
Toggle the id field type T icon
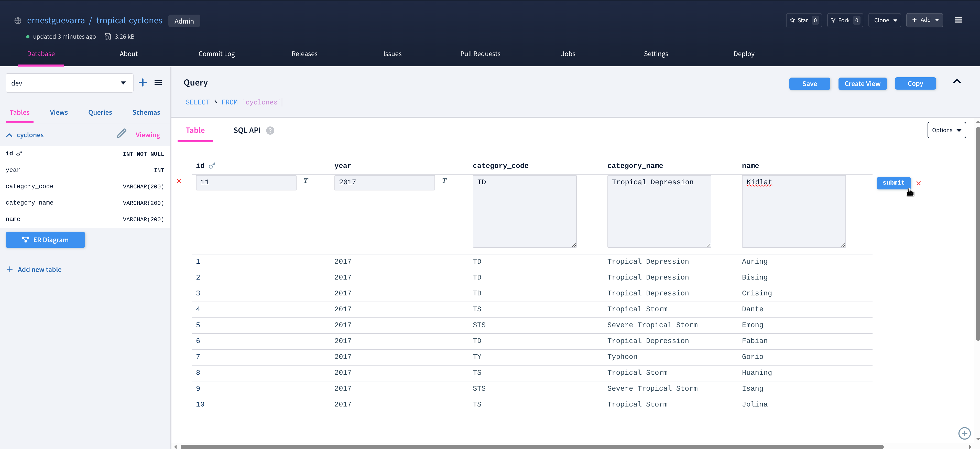[x=306, y=181]
